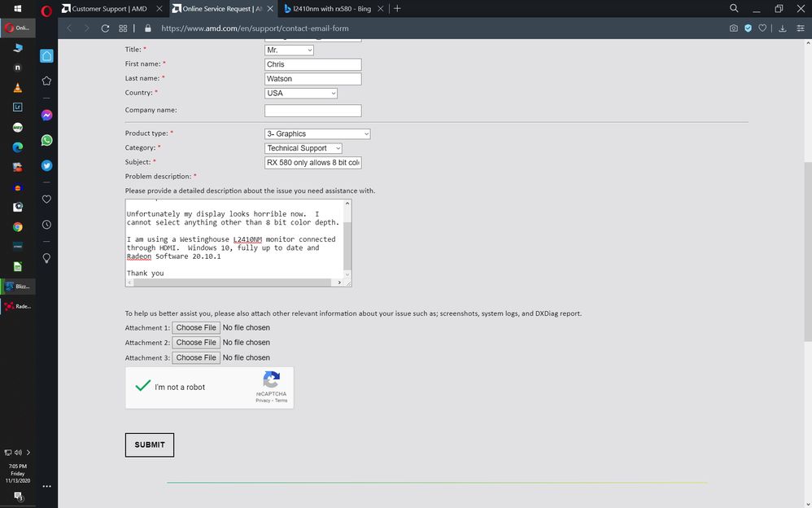Open Personal news heart icon in sidebar
Image resolution: width=812 pixels, height=508 pixels.
point(46,199)
